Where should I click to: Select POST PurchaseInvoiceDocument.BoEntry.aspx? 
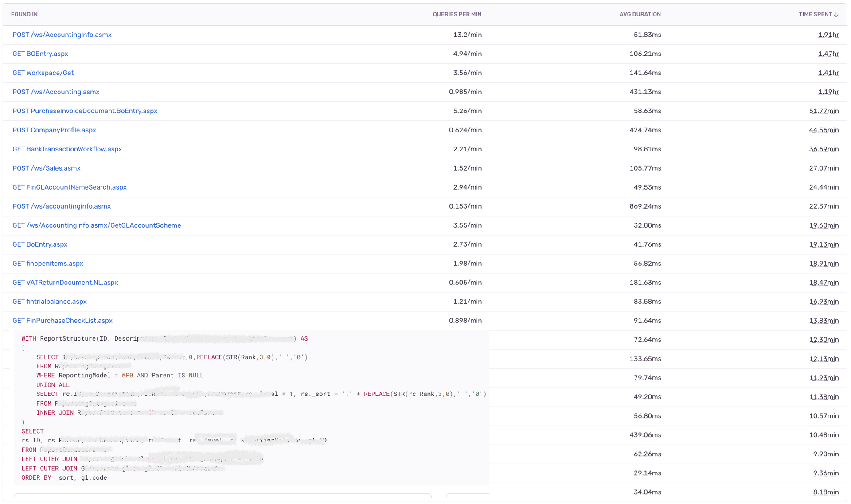pos(85,111)
